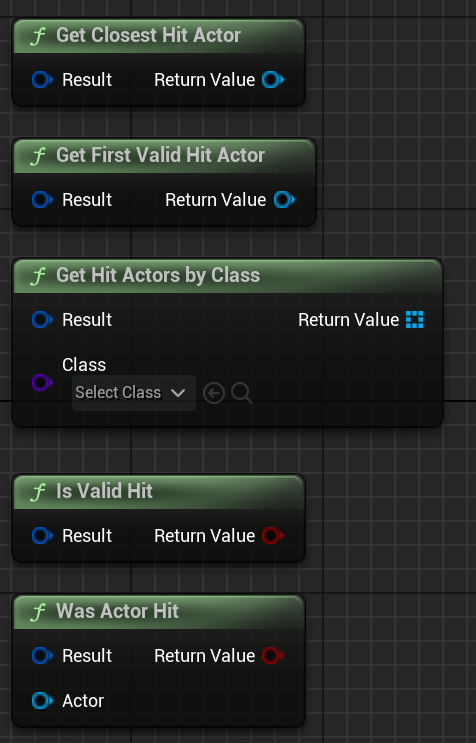The width and height of the screenshot is (476, 743).
Task: Select the Get Hit Actors by Class node title
Action: tap(158, 275)
